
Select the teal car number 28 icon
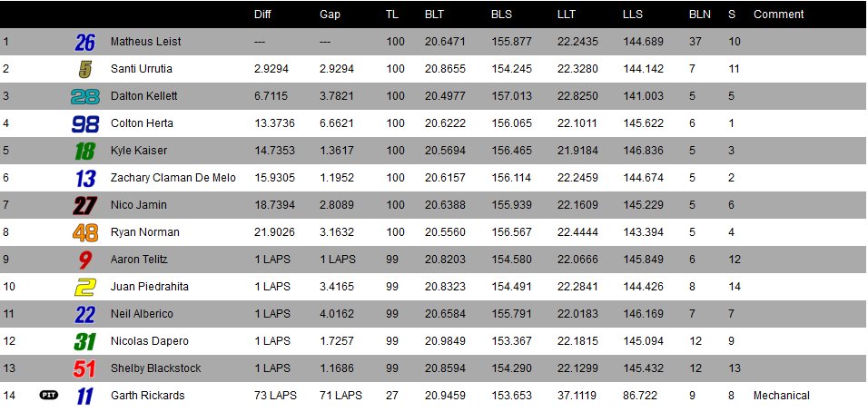point(84,96)
